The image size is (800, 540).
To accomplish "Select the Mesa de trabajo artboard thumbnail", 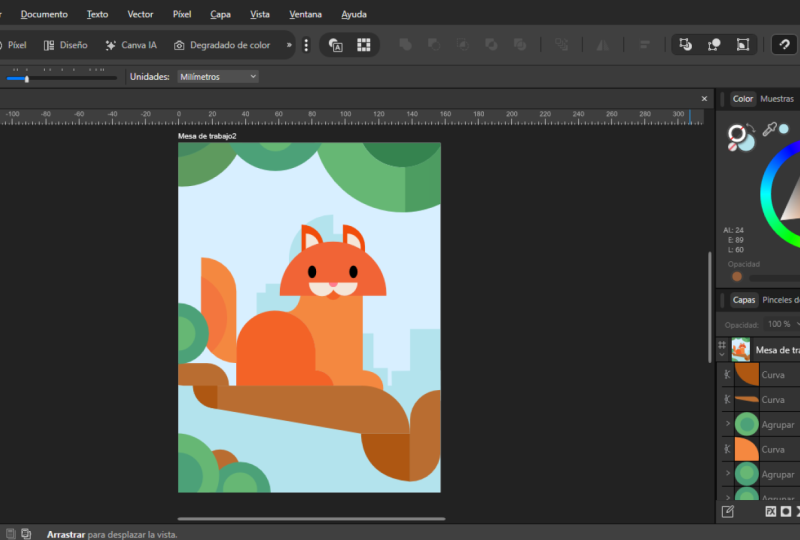I will pyautogui.click(x=741, y=350).
